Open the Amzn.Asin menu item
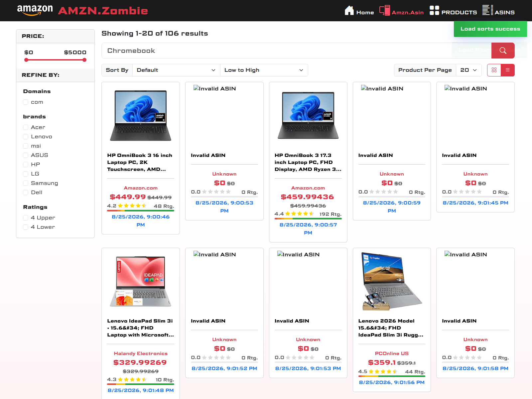This screenshot has width=532, height=399. 401,11
